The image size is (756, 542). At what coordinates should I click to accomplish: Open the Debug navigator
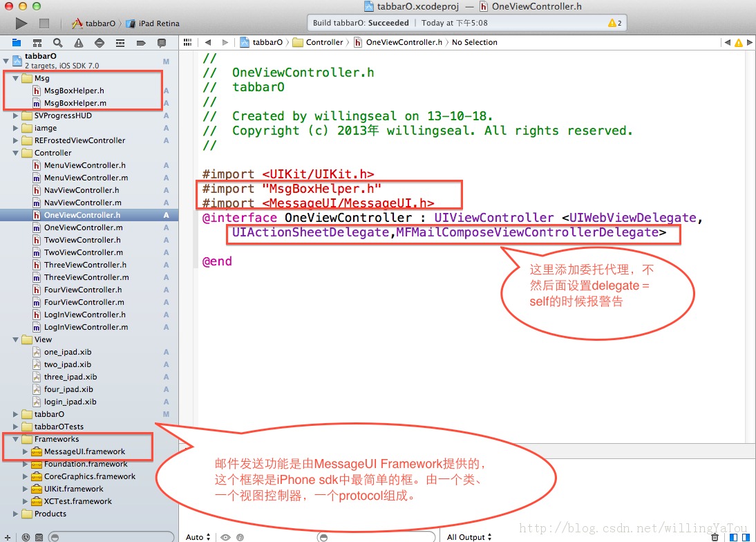(120, 43)
